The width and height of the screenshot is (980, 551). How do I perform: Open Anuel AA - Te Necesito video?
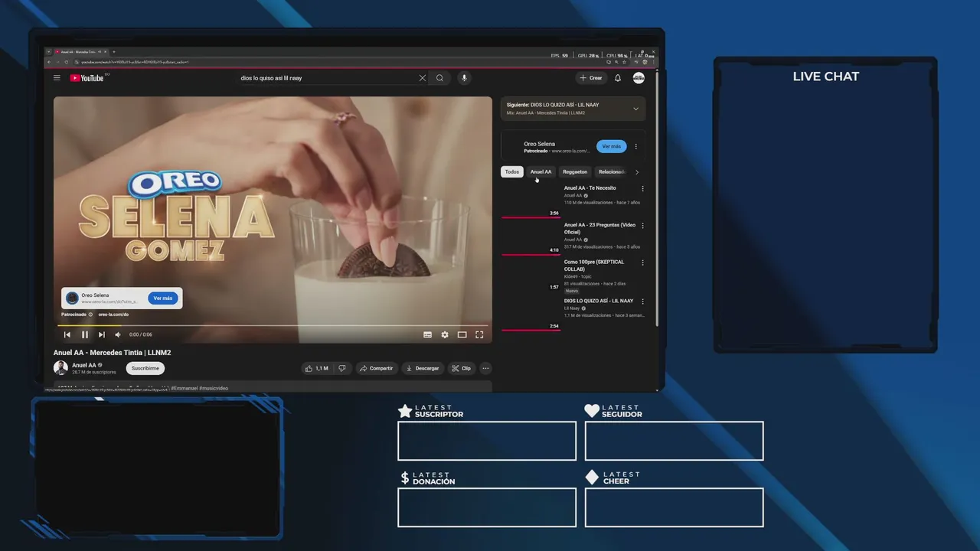pyautogui.click(x=590, y=187)
